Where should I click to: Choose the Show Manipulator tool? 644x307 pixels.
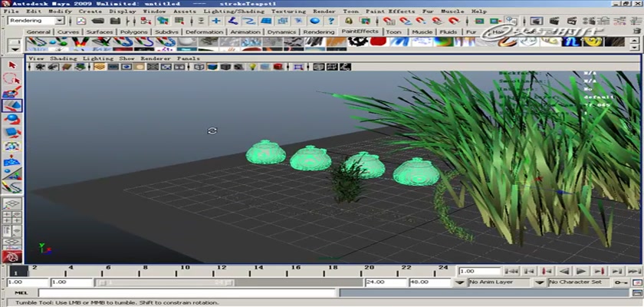point(12,173)
